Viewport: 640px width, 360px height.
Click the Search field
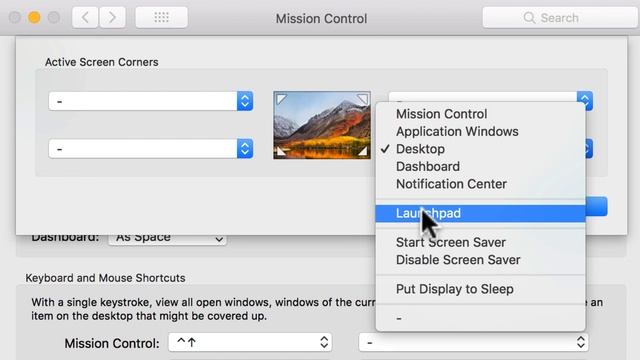click(560, 18)
